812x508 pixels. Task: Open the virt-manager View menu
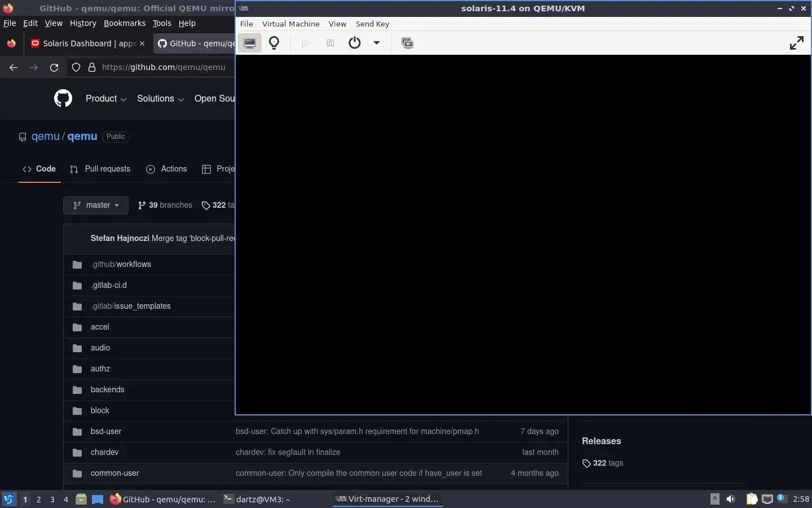337,24
